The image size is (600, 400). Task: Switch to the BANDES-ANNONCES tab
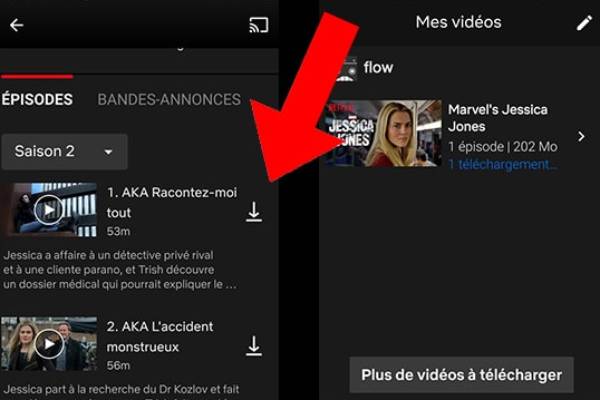(x=169, y=100)
